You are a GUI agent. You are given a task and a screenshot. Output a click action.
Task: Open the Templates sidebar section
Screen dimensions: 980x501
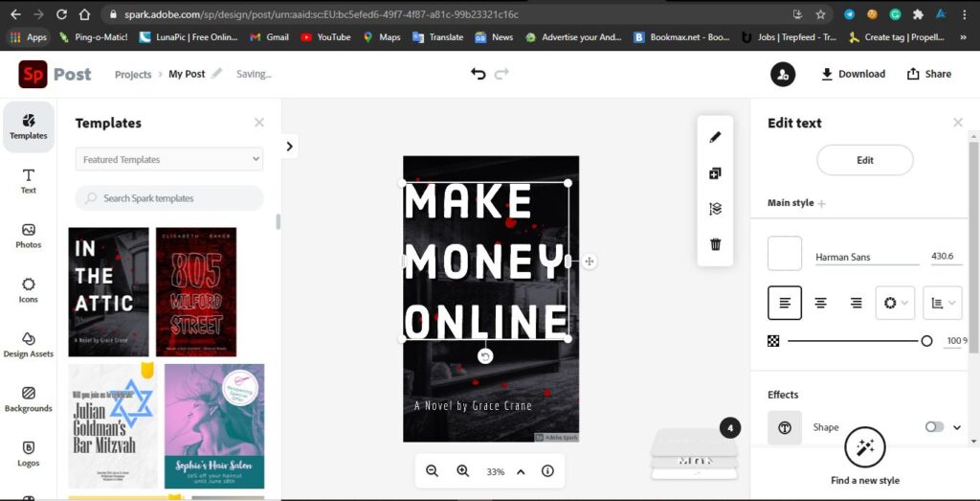pyautogui.click(x=28, y=127)
